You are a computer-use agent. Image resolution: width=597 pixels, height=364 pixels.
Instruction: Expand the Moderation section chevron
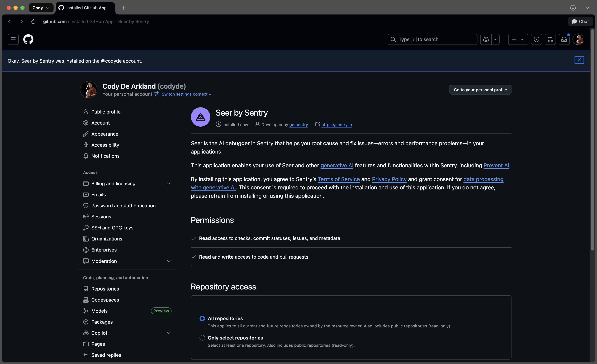point(169,261)
